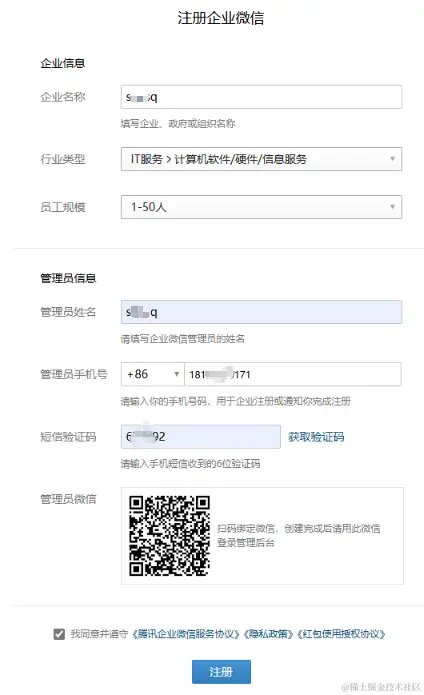Click the WeChat binding QR code
The width and height of the screenshot is (424, 695).
pos(170,536)
